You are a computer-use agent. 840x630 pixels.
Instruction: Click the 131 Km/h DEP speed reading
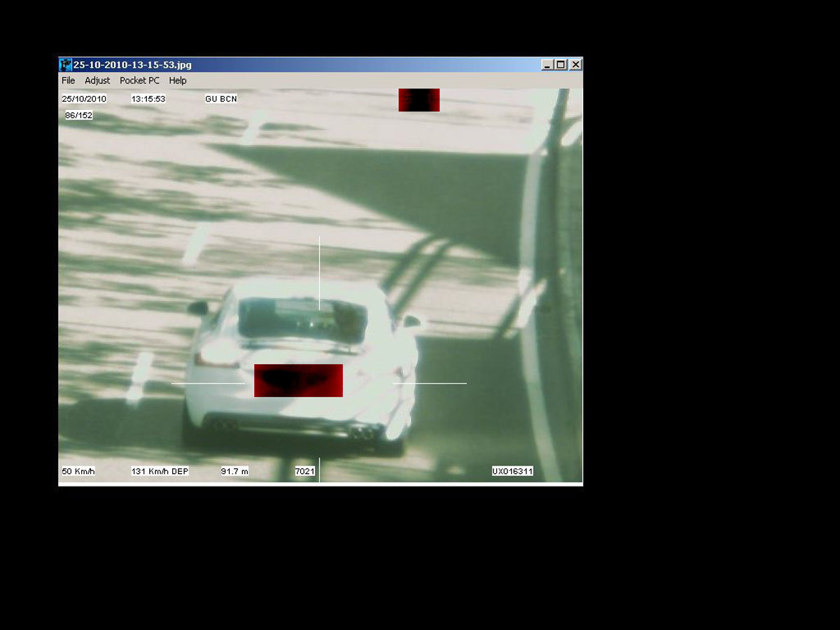click(x=160, y=472)
